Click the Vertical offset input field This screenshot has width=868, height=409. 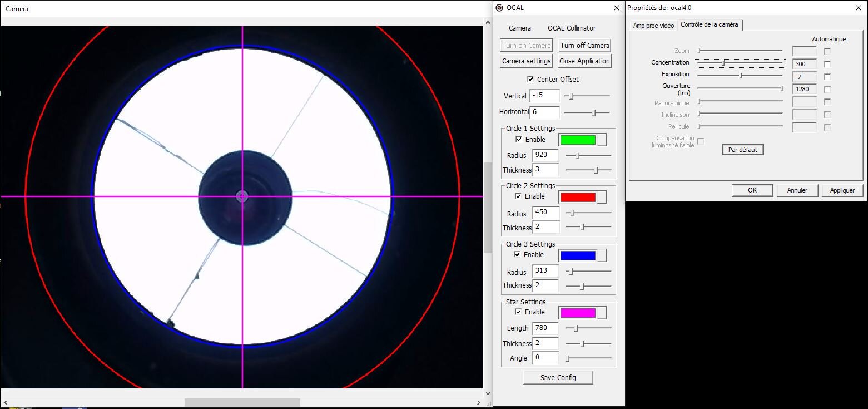click(544, 96)
